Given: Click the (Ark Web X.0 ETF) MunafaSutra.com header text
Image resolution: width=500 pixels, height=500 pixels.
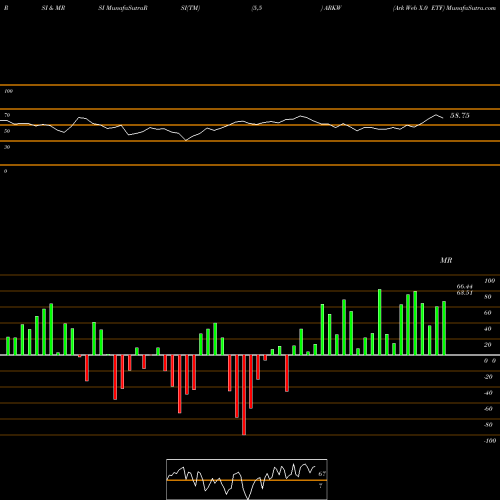Looking at the screenshot, I should point(444,8).
